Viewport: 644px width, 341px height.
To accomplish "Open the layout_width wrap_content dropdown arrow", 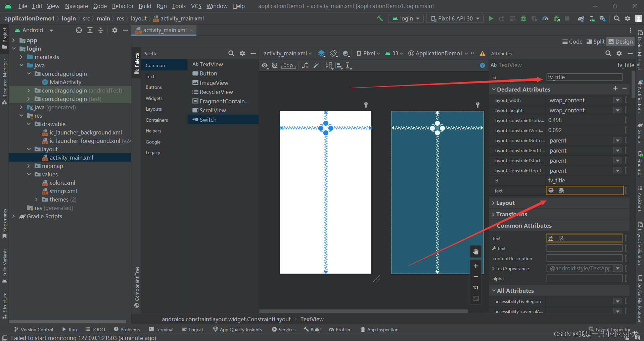I will (x=617, y=100).
